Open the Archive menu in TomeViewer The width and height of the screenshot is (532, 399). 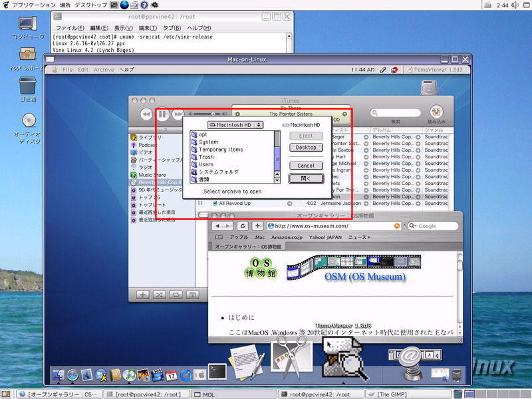(104, 70)
